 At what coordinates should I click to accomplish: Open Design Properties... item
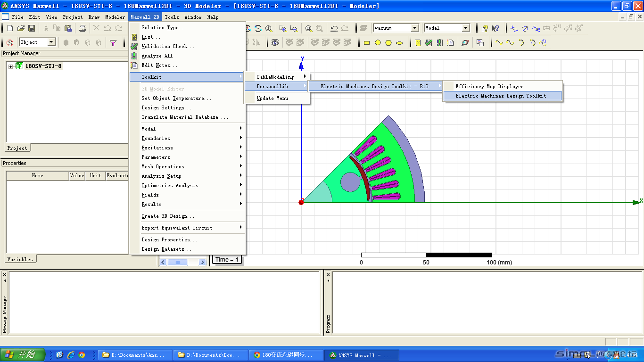coord(188,239)
